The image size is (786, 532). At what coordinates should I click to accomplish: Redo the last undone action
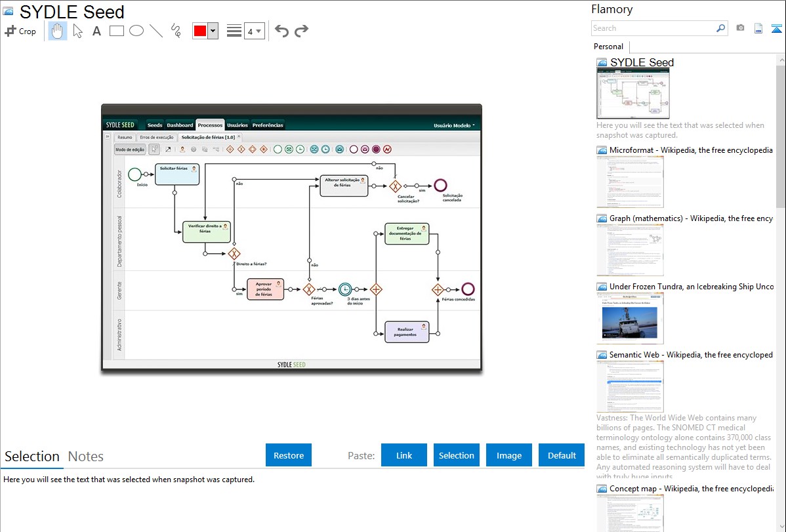[301, 31]
